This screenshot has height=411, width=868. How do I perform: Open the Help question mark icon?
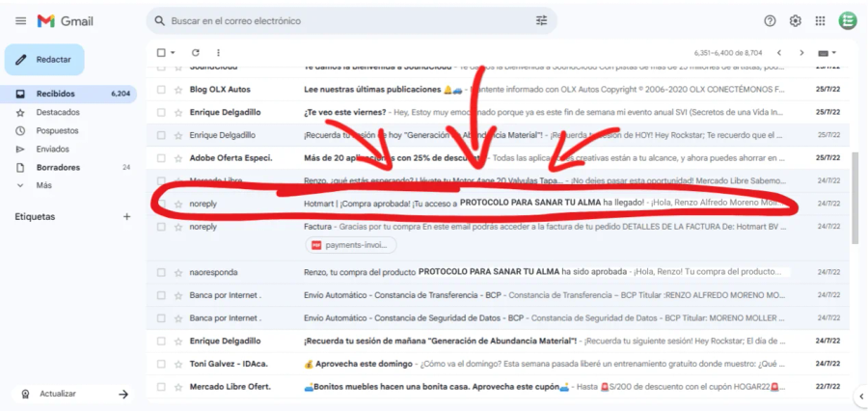click(770, 20)
